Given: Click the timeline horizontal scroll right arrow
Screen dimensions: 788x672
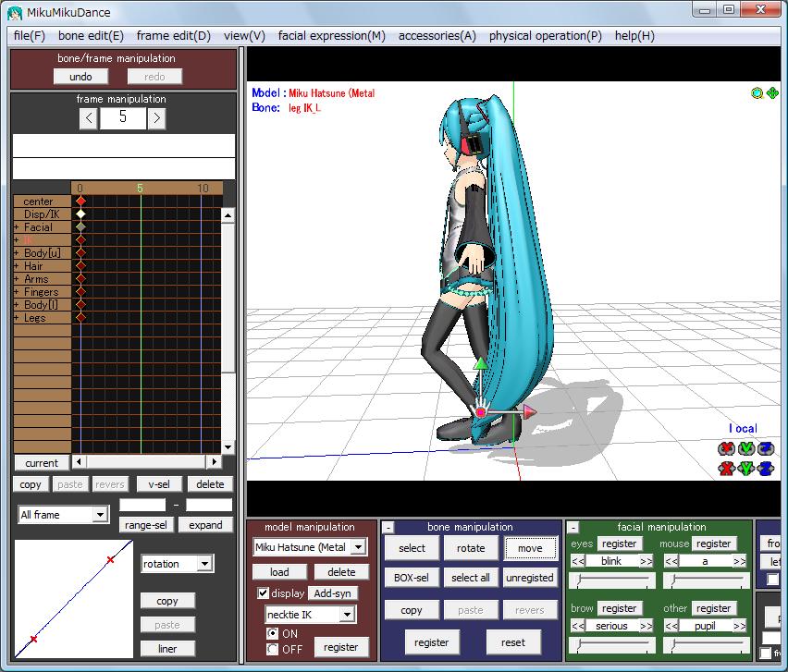Looking at the screenshot, I should tap(214, 461).
